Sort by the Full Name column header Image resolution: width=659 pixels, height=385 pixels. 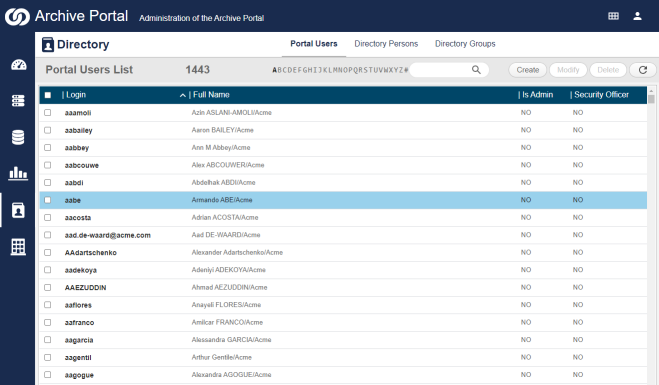[x=211, y=95]
